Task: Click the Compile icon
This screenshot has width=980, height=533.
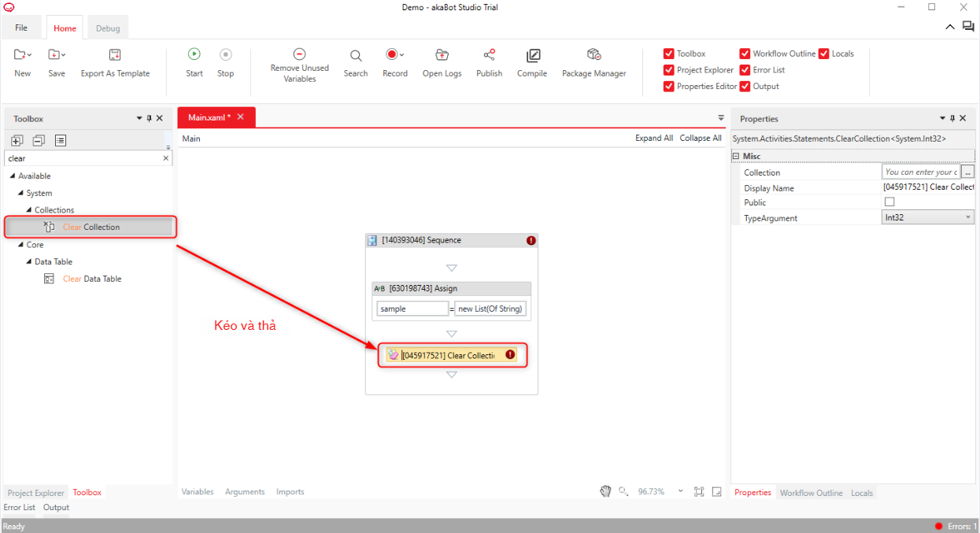Action: pos(533,55)
